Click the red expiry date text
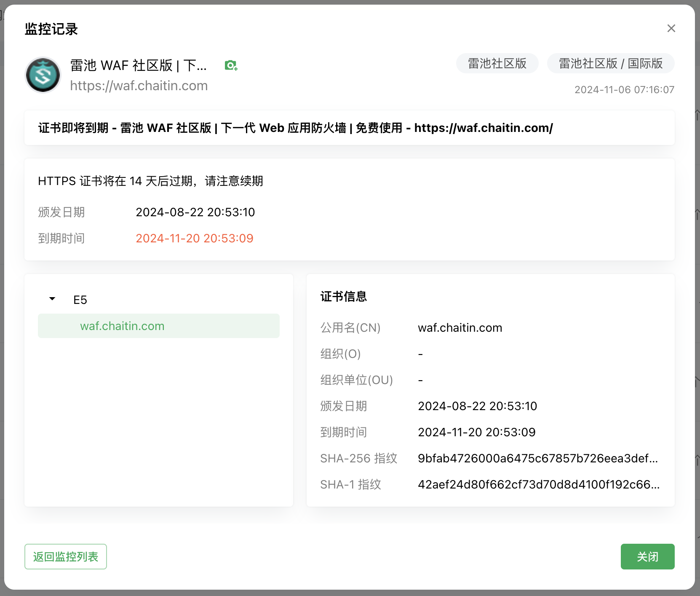Image resolution: width=700 pixels, height=596 pixels. click(194, 238)
